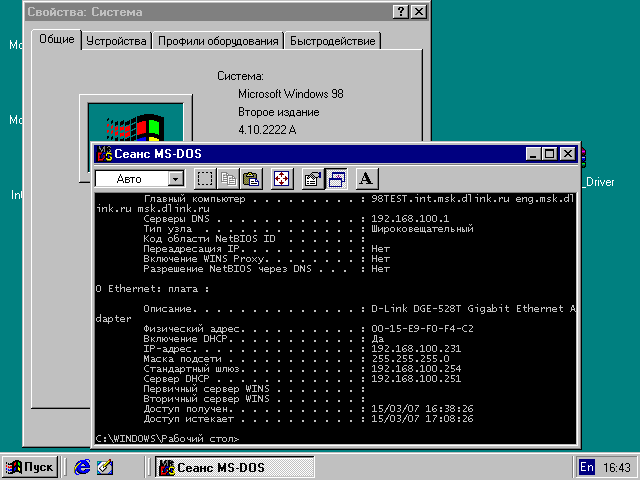Click the gateway value 192.168.100.254
This screenshot has height=480, width=640.
point(416,369)
